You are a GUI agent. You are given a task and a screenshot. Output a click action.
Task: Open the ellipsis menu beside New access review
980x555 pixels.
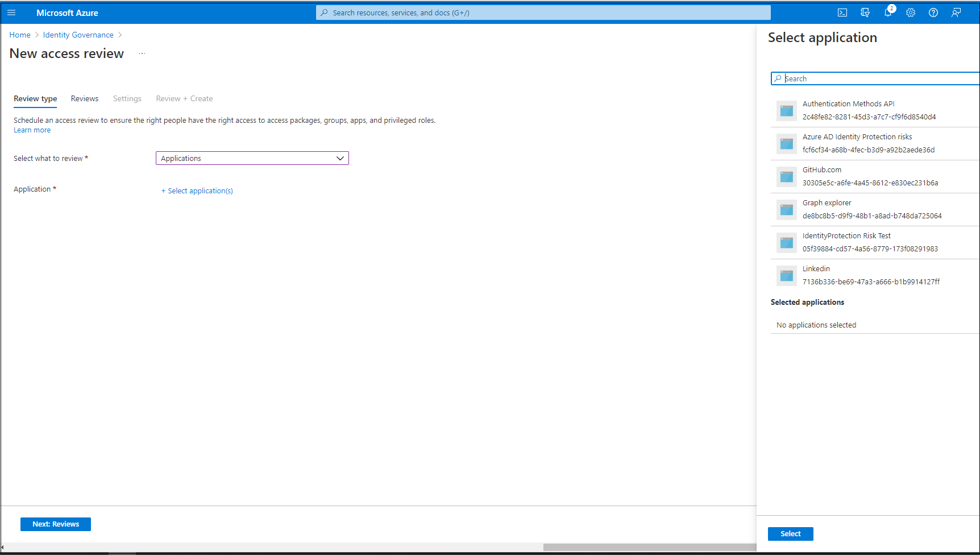click(142, 53)
